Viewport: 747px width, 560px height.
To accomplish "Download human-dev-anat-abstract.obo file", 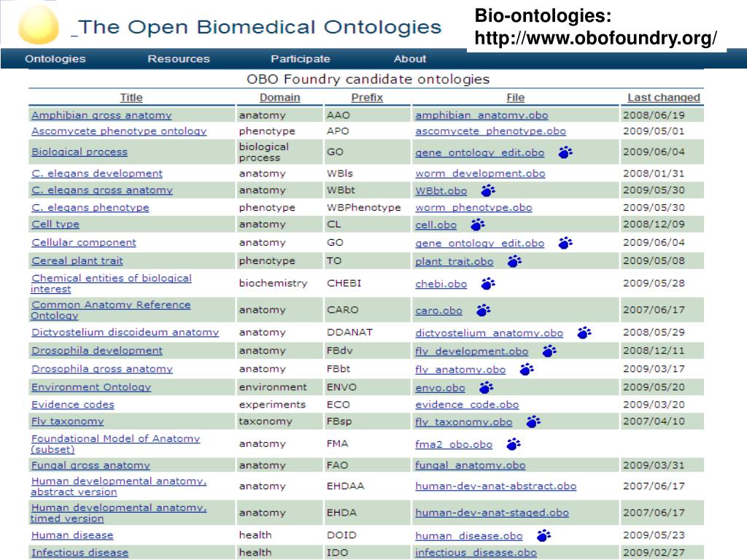I will coord(495,486).
